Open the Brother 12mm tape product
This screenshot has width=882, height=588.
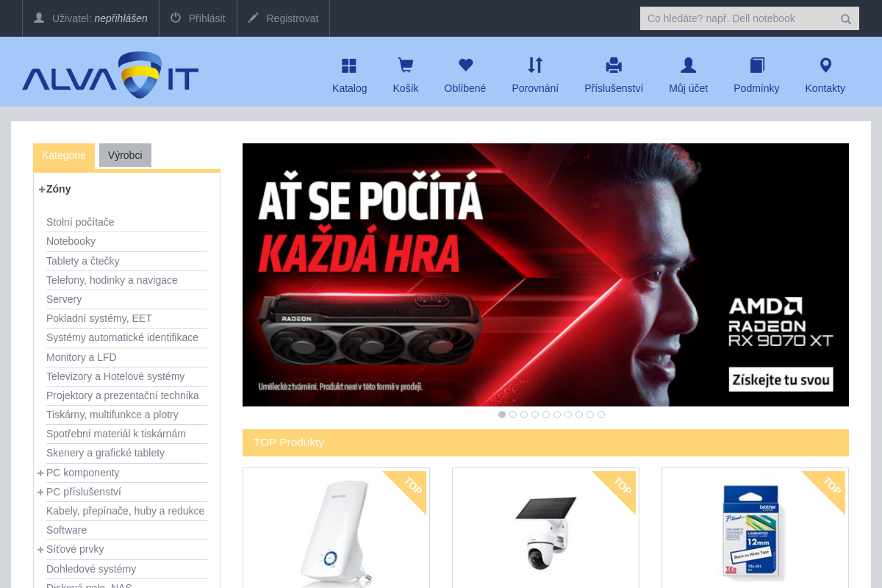point(755,533)
